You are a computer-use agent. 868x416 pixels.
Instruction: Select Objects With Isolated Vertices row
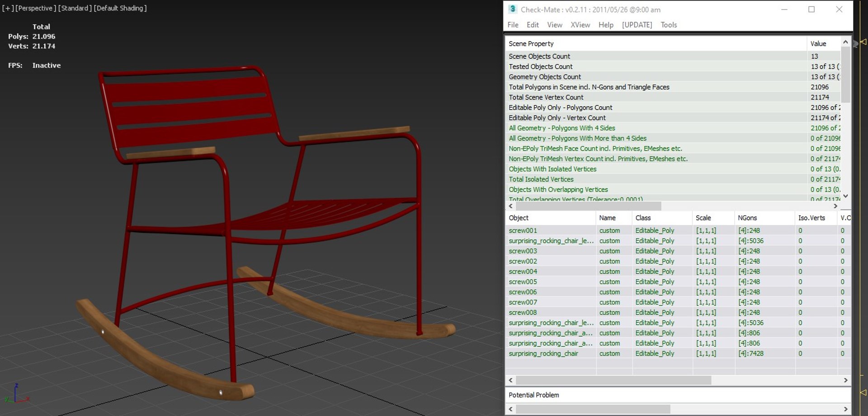(673, 169)
